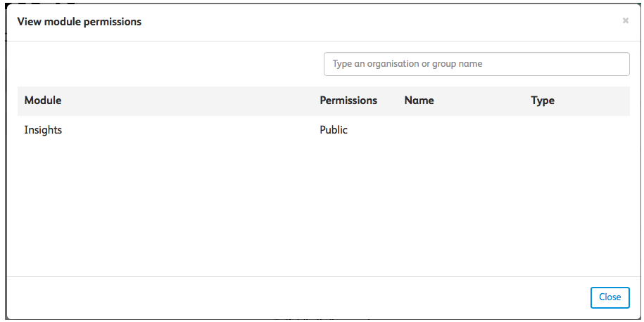This screenshot has height=322, width=644.
Task: Click the View module permissions title
Action: coord(80,22)
